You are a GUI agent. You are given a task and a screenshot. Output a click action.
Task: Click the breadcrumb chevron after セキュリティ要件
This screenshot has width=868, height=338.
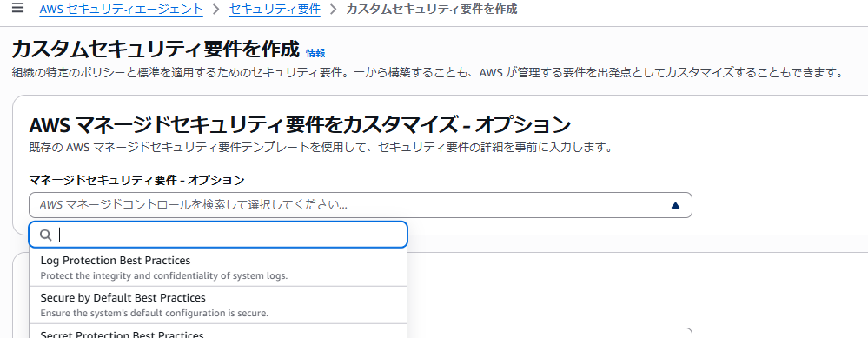tap(334, 10)
